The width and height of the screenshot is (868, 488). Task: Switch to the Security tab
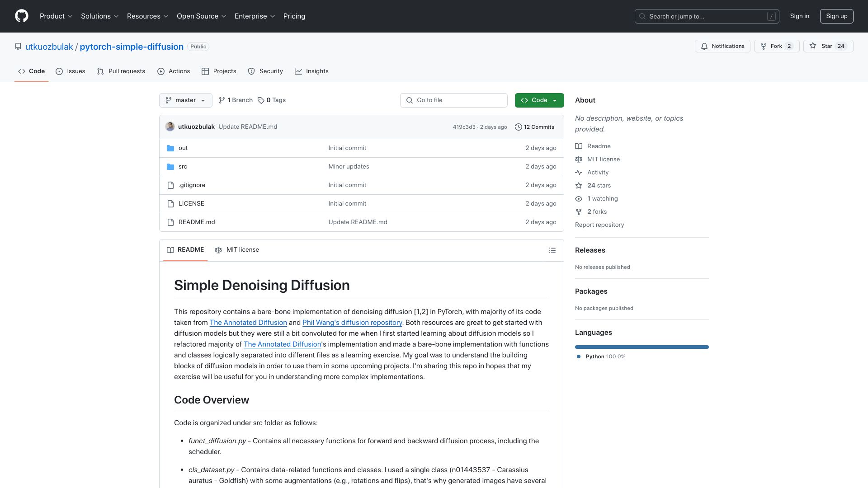coord(265,71)
